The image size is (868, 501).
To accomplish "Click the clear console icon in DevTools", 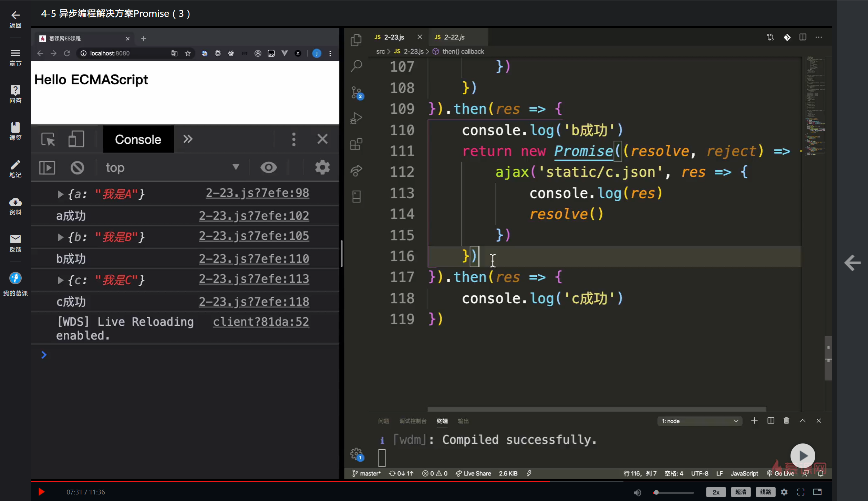I will (77, 168).
